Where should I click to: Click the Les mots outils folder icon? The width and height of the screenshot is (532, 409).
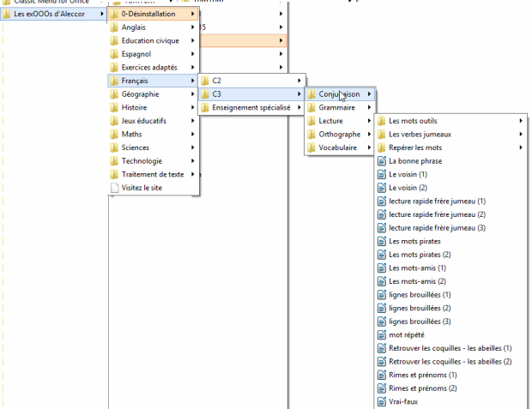point(381,121)
